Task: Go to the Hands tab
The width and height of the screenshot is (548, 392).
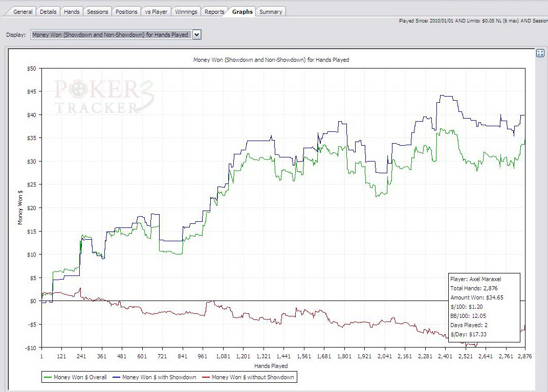Action: coord(72,12)
